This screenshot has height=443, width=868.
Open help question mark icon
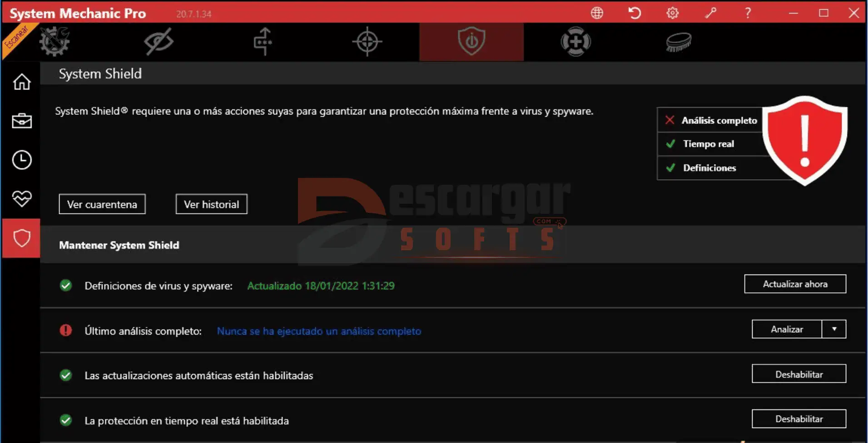[748, 13]
